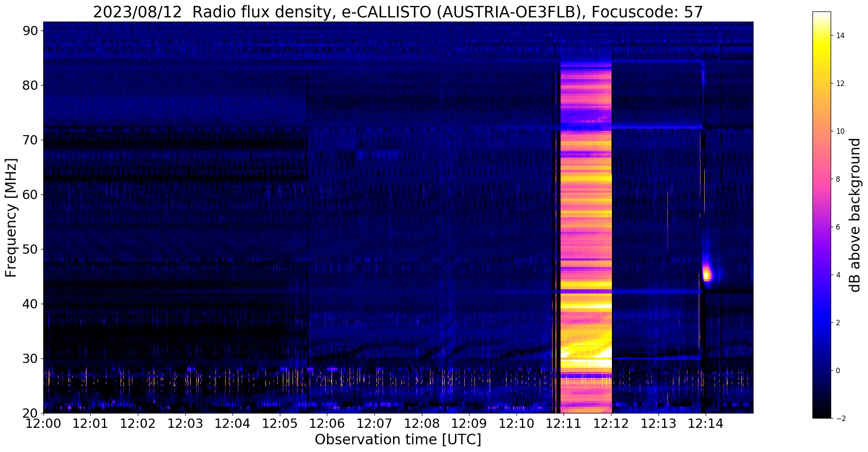
Task: Click the 12:08 time tick label
Action: [421, 423]
